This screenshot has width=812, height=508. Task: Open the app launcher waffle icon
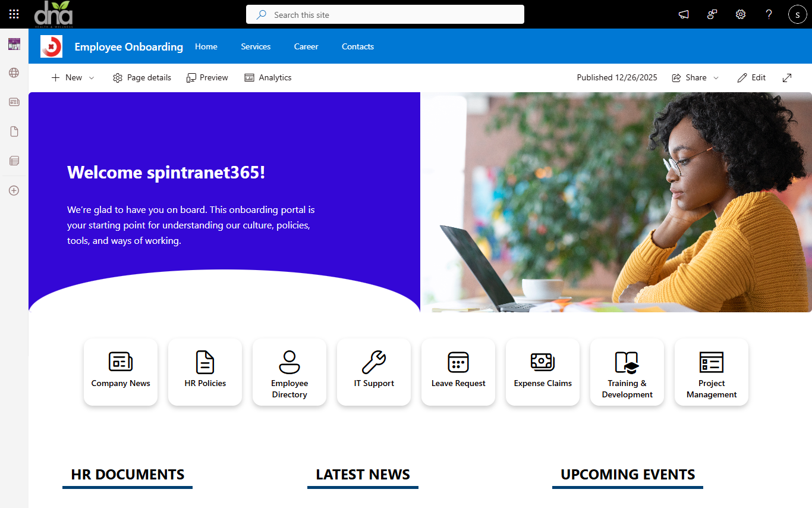[14, 14]
